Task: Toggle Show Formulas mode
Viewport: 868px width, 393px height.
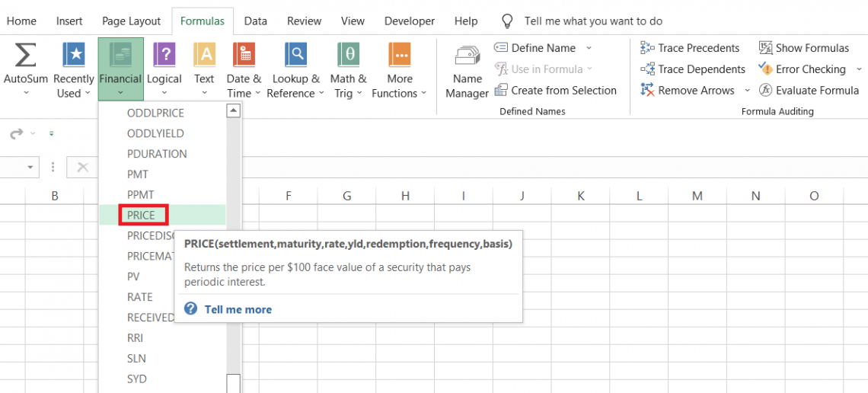Action: [803, 48]
